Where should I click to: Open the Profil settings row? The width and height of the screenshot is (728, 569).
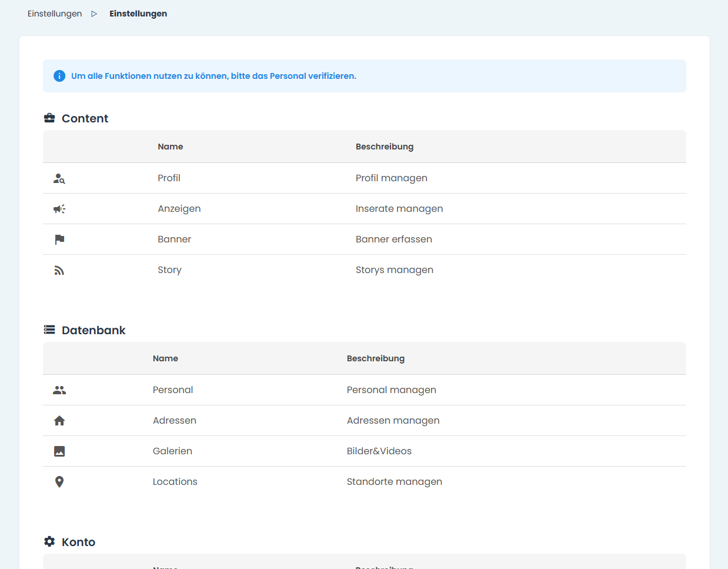click(365, 178)
